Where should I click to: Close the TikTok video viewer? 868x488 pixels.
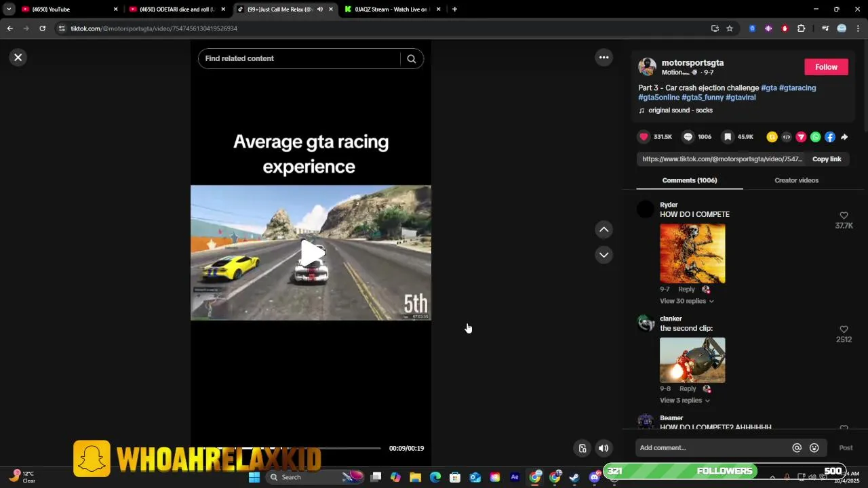click(x=18, y=58)
